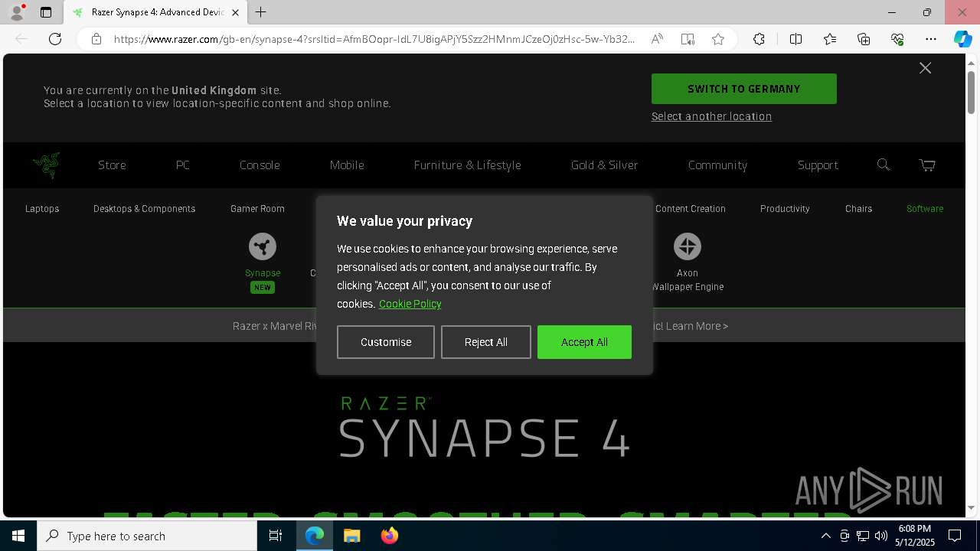This screenshot has height=551, width=980.
Task: Open the Store menu
Action: 112,165
